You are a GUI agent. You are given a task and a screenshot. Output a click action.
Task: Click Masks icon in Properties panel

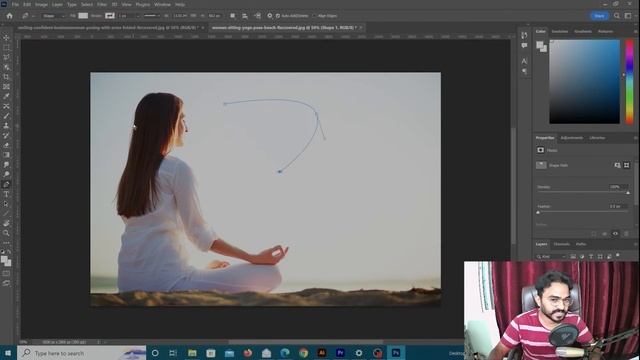[x=540, y=150]
